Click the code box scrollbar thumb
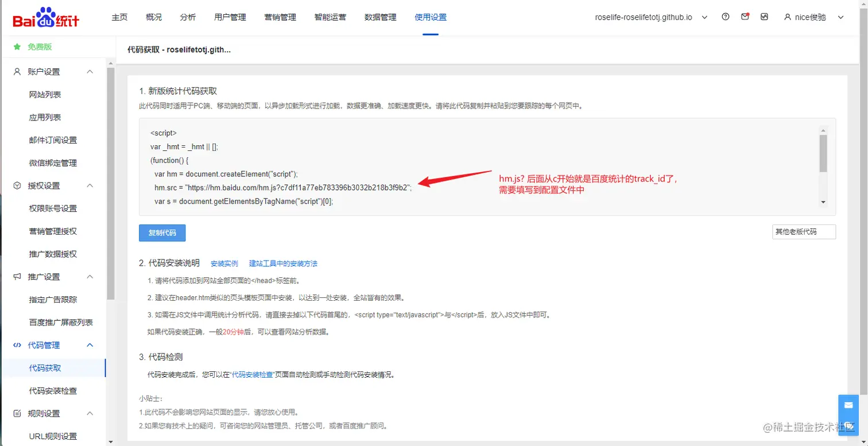Image resolution: width=868 pixels, height=446 pixels. tap(823, 153)
